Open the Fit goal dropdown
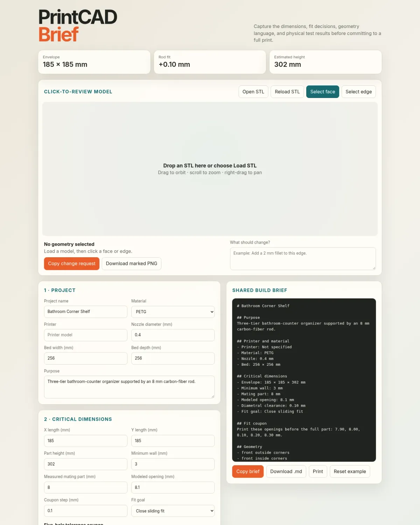This screenshot has height=525, width=420. point(173,511)
